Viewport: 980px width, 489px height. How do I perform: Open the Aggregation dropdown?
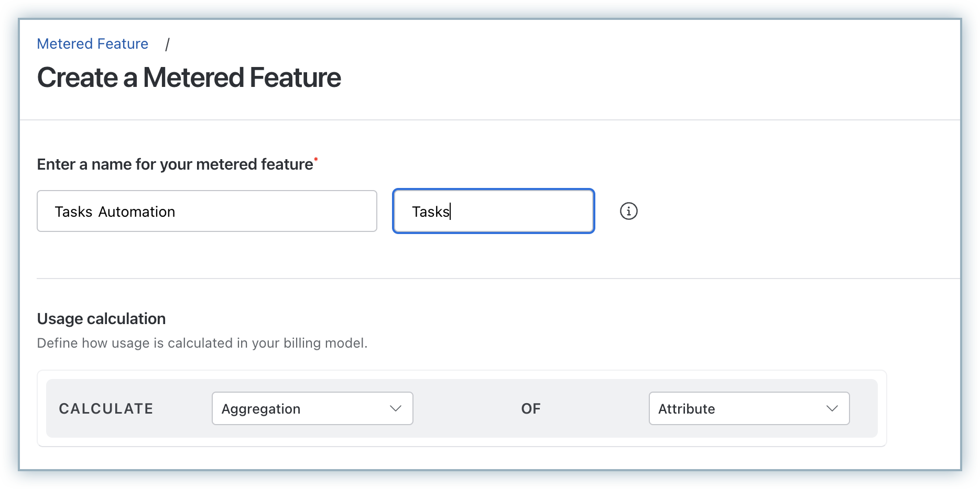pyautogui.click(x=312, y=408)
